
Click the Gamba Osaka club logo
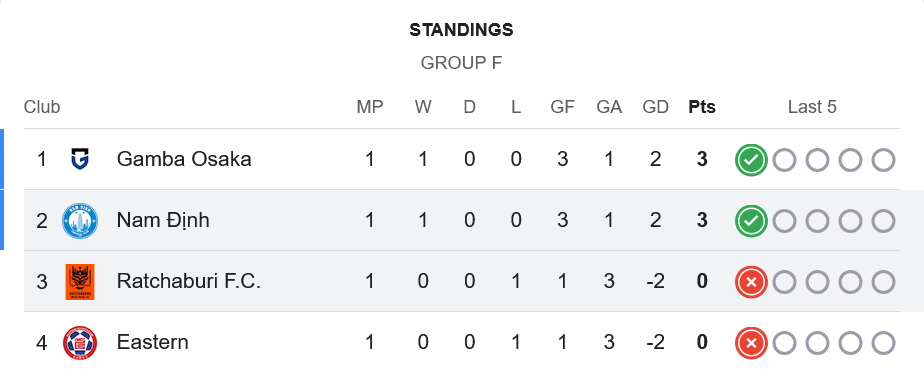80,159
